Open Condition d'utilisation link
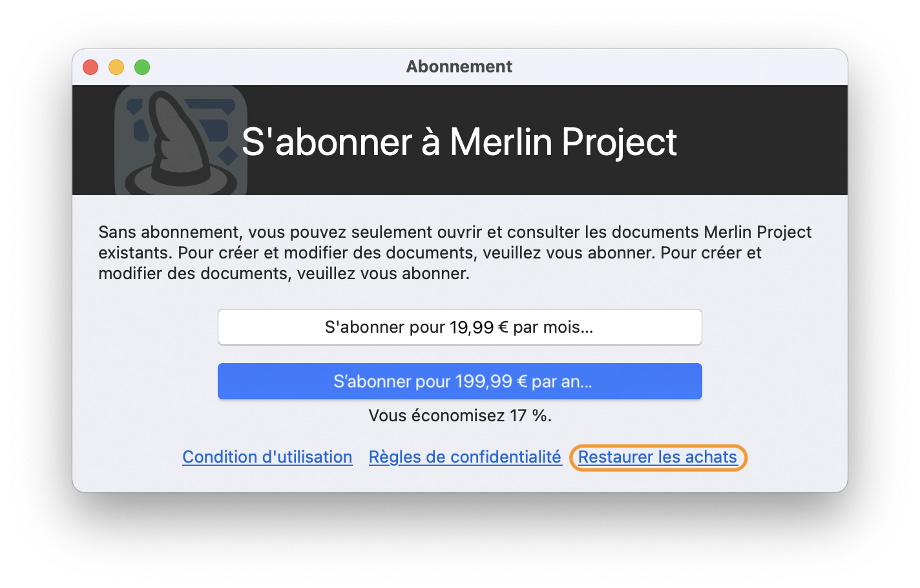 point(267,457)
